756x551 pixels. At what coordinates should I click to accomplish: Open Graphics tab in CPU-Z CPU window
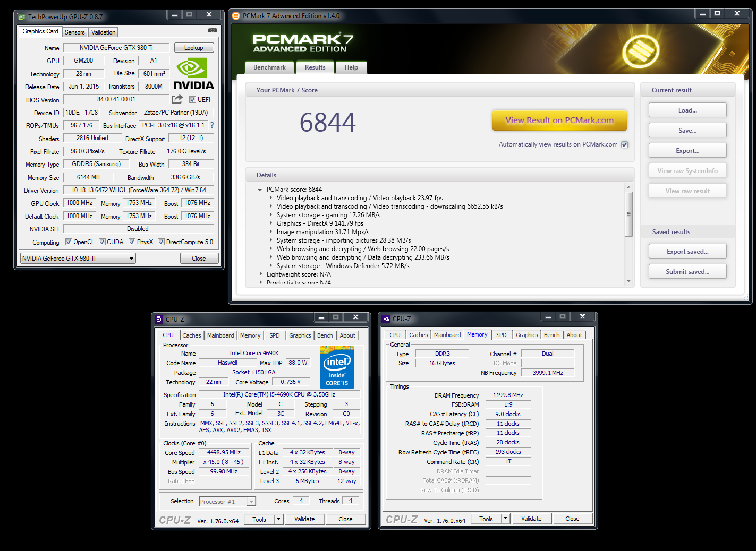tap(300, 335)
